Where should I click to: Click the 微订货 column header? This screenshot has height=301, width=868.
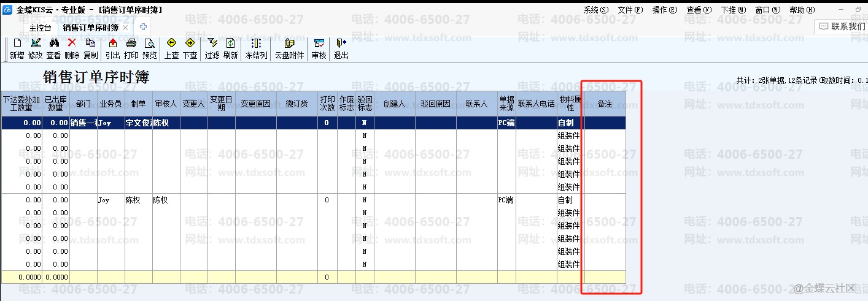[297, 104]
